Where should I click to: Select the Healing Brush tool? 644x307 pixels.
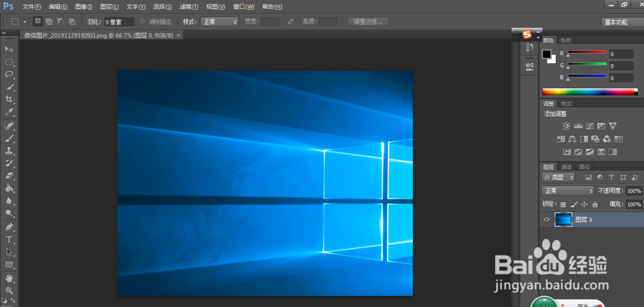click(9, 126)
